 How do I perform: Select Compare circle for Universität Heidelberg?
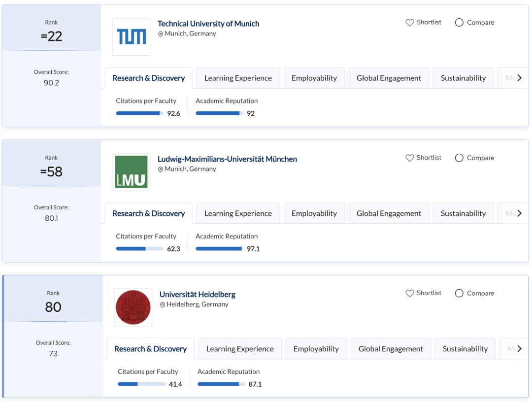459,294
